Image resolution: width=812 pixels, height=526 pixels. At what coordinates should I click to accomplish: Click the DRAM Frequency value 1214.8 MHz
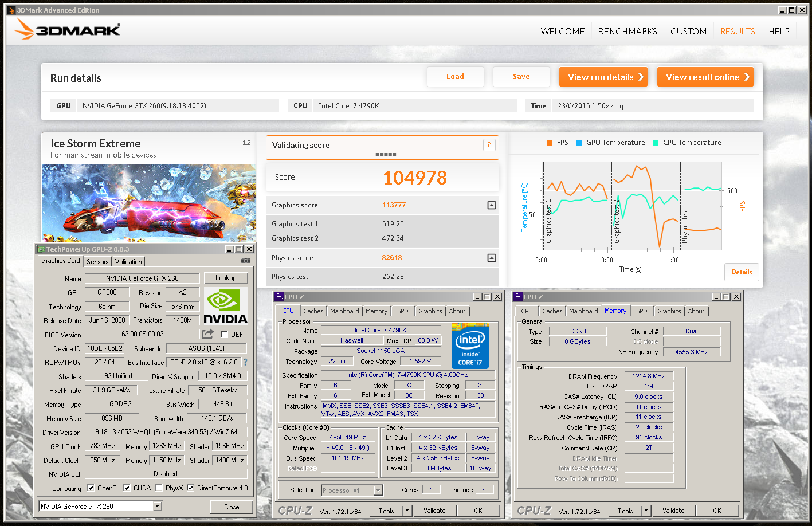tap(649, 376)
